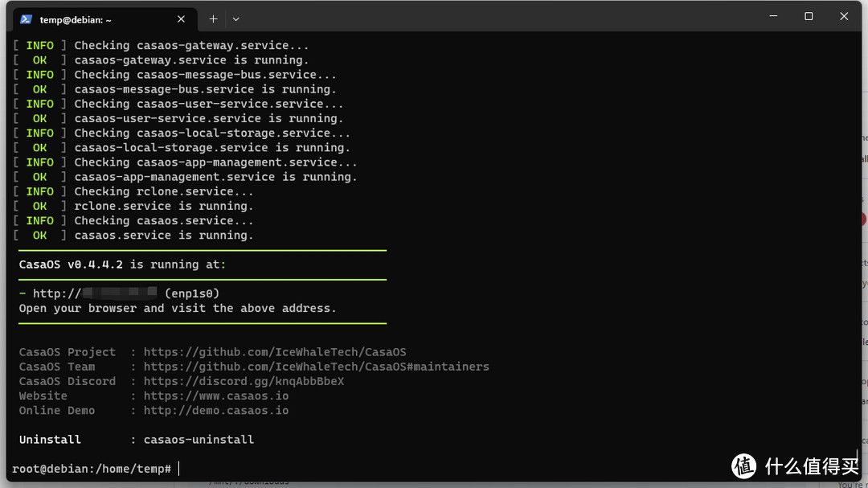
Task: Open the CasaOS Project GitHub link
Action: tap(275, 352)
